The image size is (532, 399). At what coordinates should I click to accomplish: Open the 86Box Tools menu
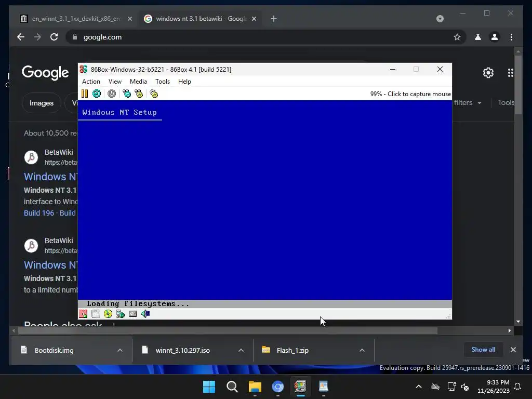tap(163, 82)
